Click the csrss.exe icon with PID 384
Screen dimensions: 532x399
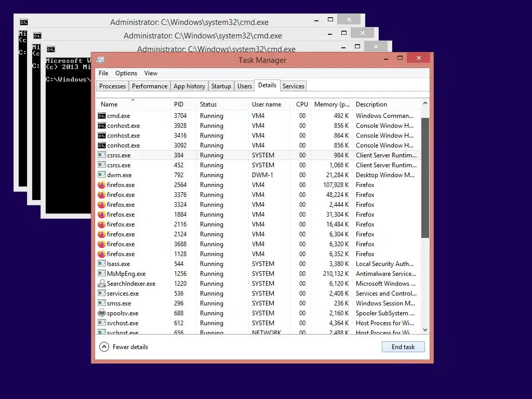click(x=101, y=155)
